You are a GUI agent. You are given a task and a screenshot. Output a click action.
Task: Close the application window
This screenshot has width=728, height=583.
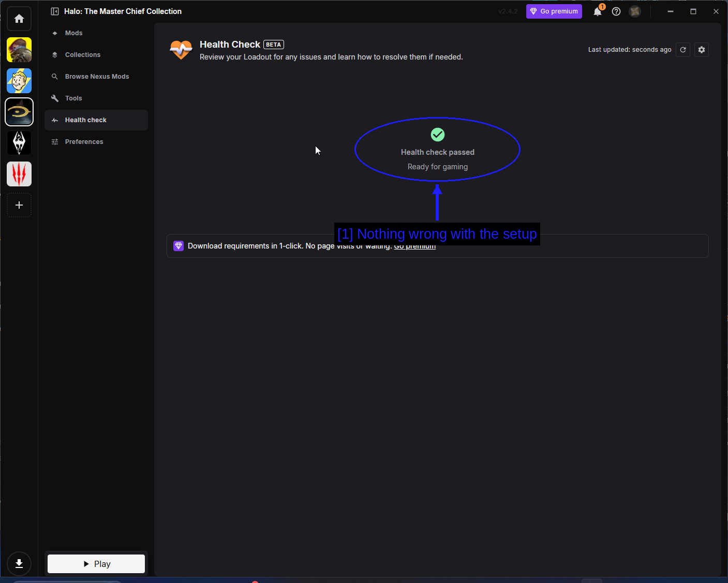coord(716,11)
